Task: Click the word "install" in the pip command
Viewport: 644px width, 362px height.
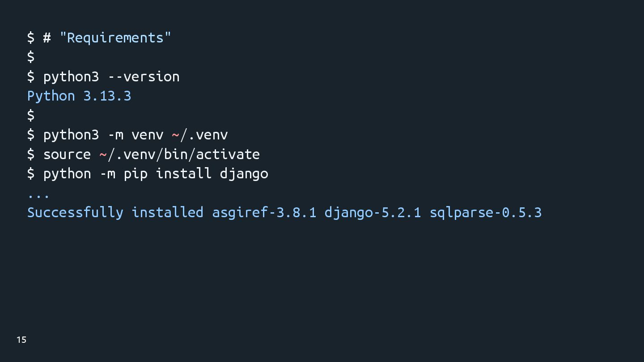Action: [x=183, y=173]
